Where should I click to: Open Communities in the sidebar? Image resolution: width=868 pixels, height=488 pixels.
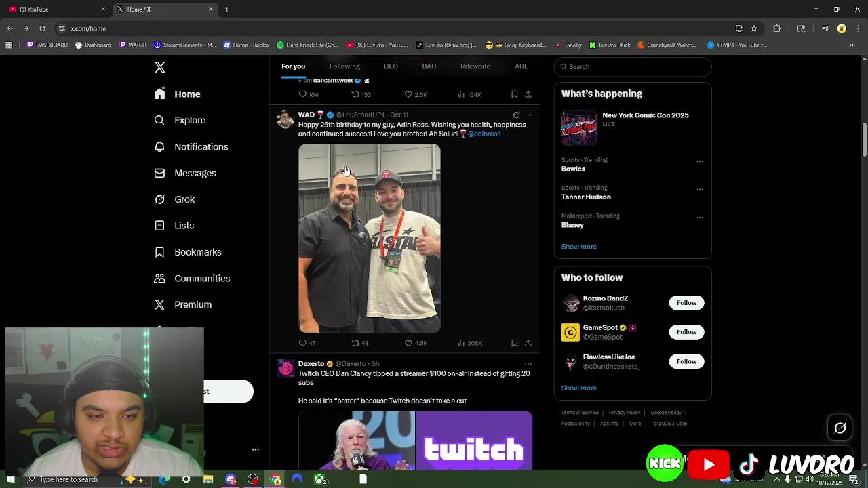[192, 279]
